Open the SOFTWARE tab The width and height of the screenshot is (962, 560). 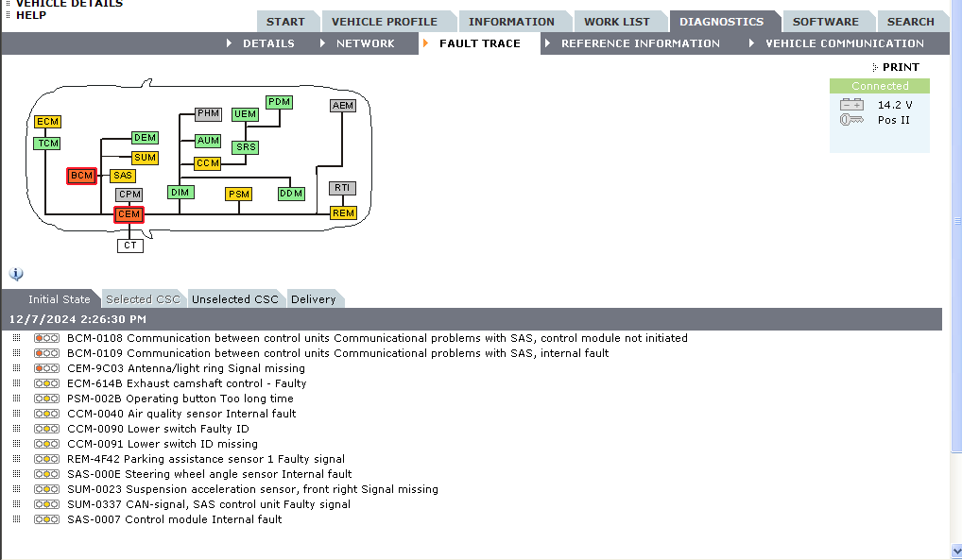click(x=825, y=22)
